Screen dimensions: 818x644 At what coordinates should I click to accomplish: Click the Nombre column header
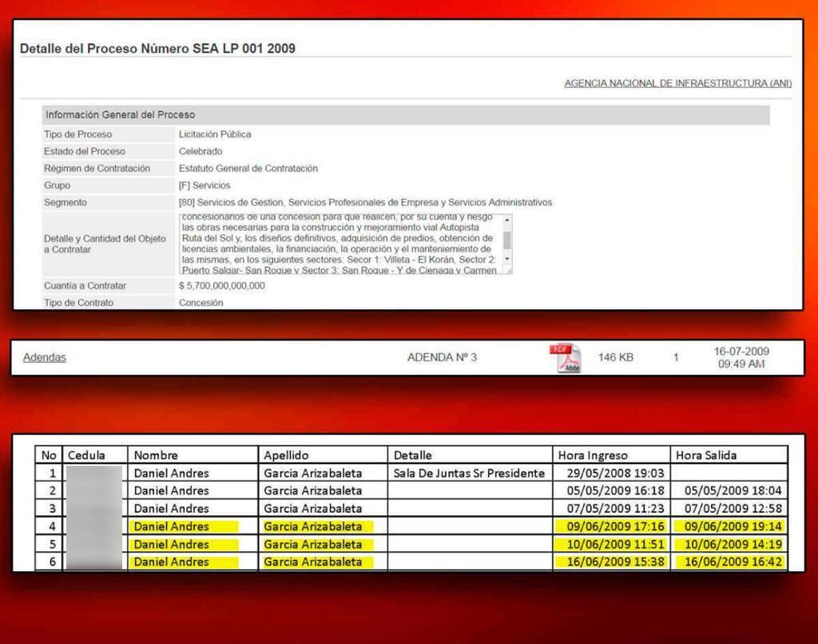pyautogui.click(x=156, y=455)
